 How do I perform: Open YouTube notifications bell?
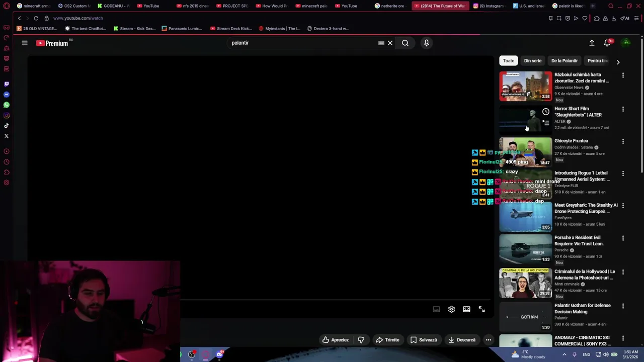[607, 43]
